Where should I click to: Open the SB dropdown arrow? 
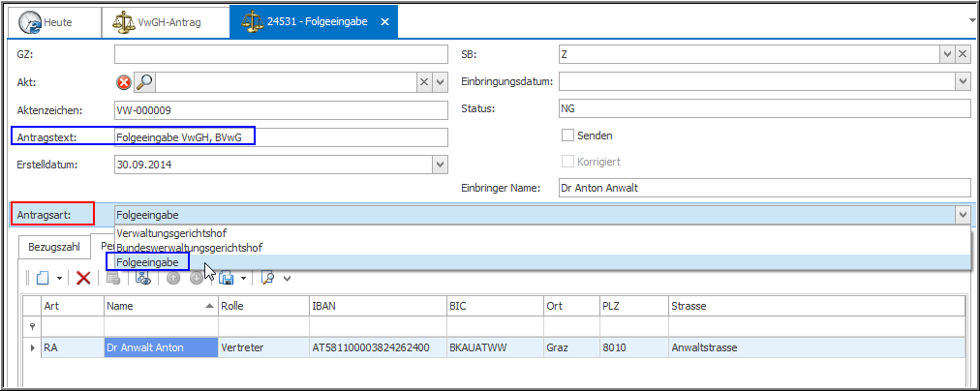[947, 54]
